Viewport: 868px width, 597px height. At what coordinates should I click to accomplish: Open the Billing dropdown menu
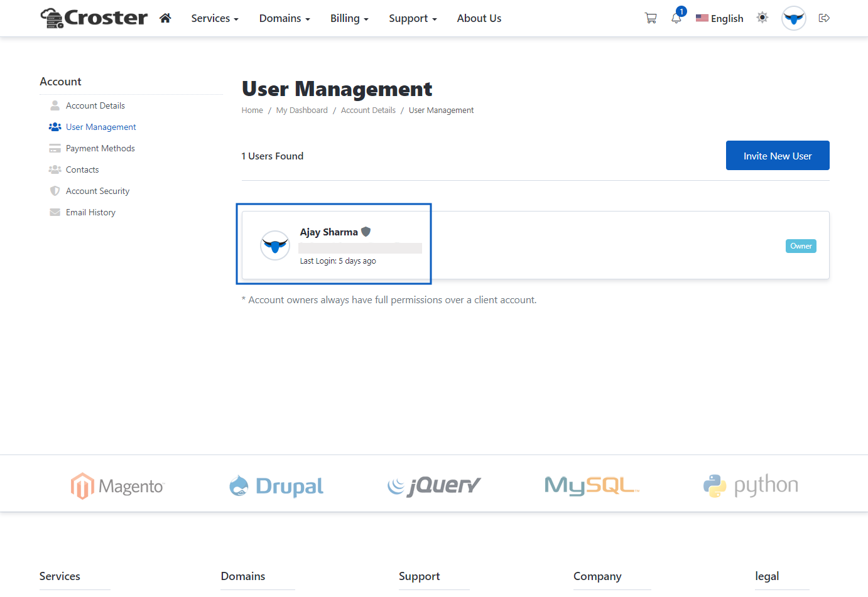(349, 18)
